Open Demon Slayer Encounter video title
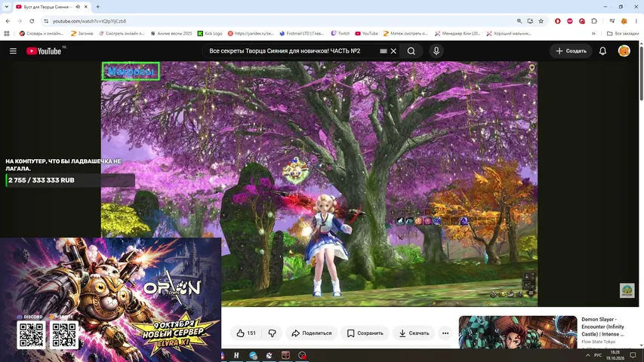644x362 pixels. click(x=602, y=327)
